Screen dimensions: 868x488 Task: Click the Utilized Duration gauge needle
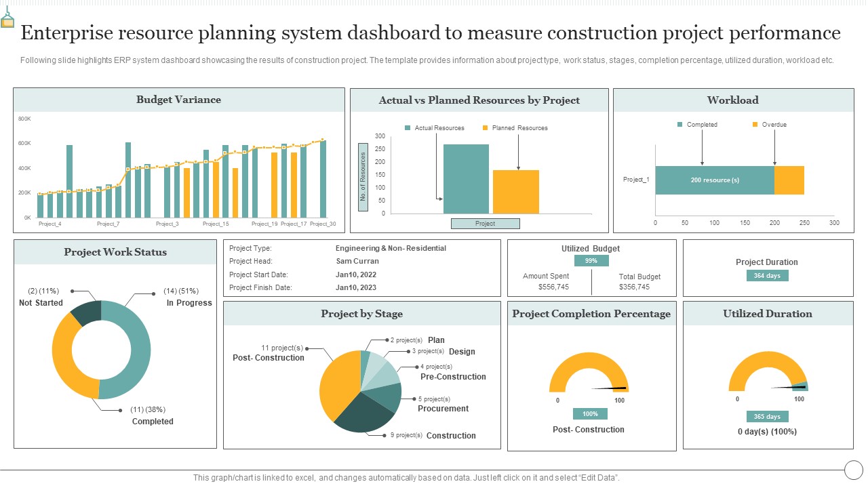[789, 387]
